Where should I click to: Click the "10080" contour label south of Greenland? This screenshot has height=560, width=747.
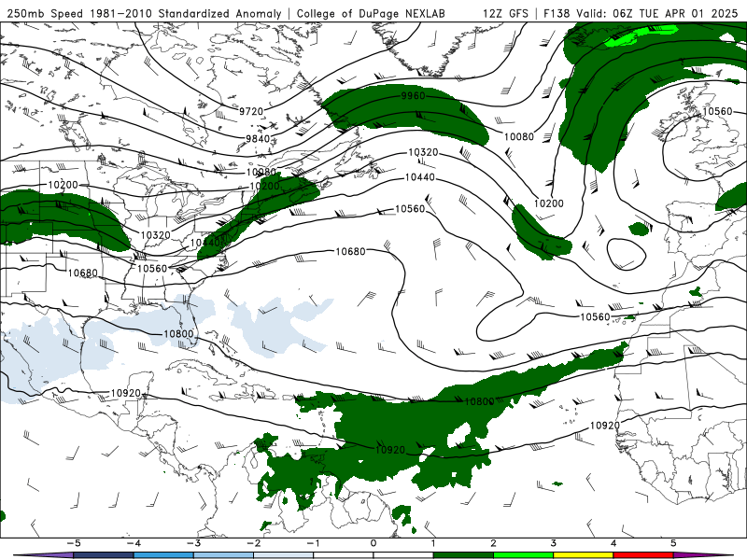point(519,137)
